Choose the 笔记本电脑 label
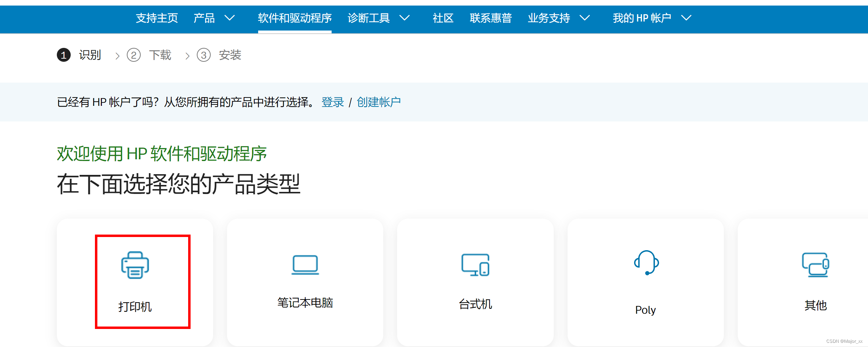 pos(305,303)
